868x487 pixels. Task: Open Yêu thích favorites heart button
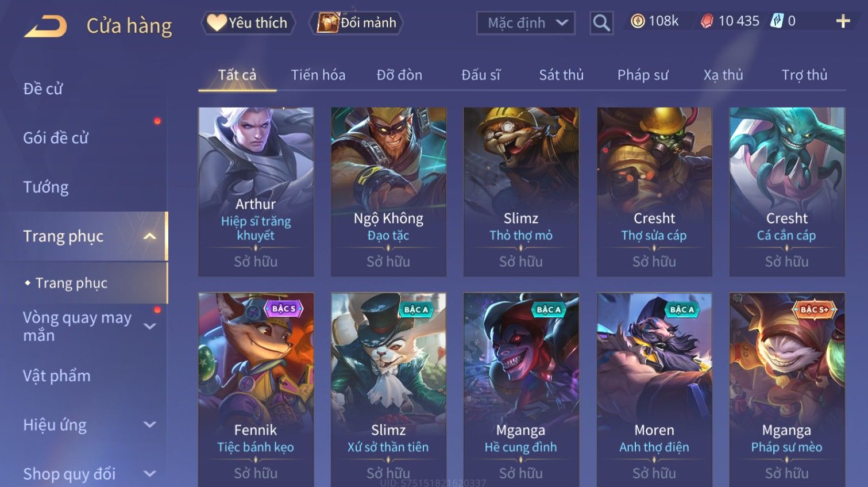pos(248,23)
